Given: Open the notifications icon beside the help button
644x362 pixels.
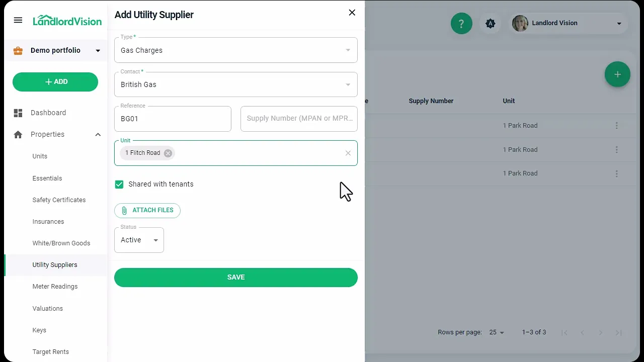Looking at the screenshot, I should [491, 23].
